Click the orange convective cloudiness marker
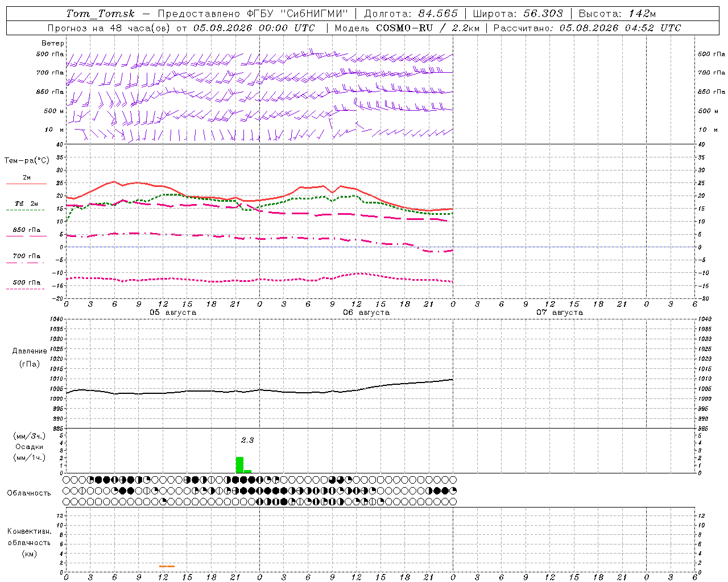 167,566
